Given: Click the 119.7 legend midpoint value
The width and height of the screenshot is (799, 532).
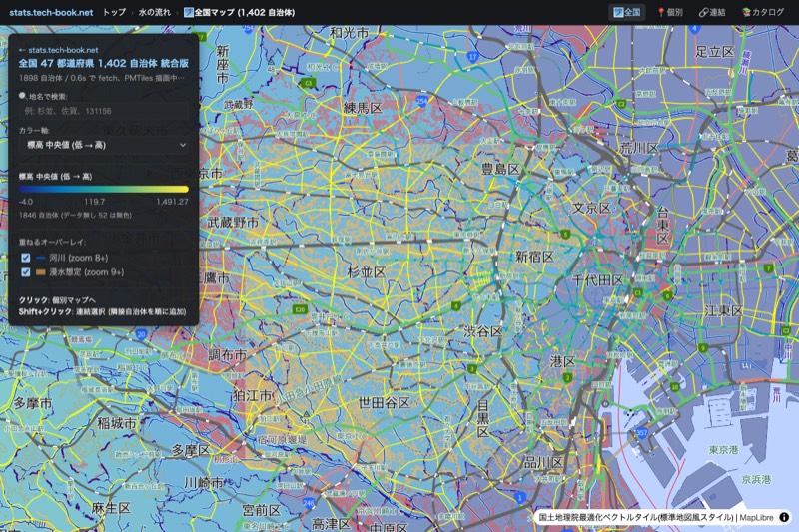Looking at the screenshot, I should [94, 202].
